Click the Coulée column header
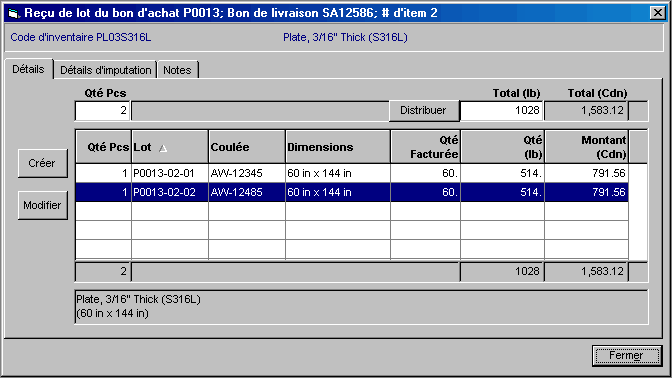Image resolution: width=672 pixels, height=378 pixels. tap(247, 147)
